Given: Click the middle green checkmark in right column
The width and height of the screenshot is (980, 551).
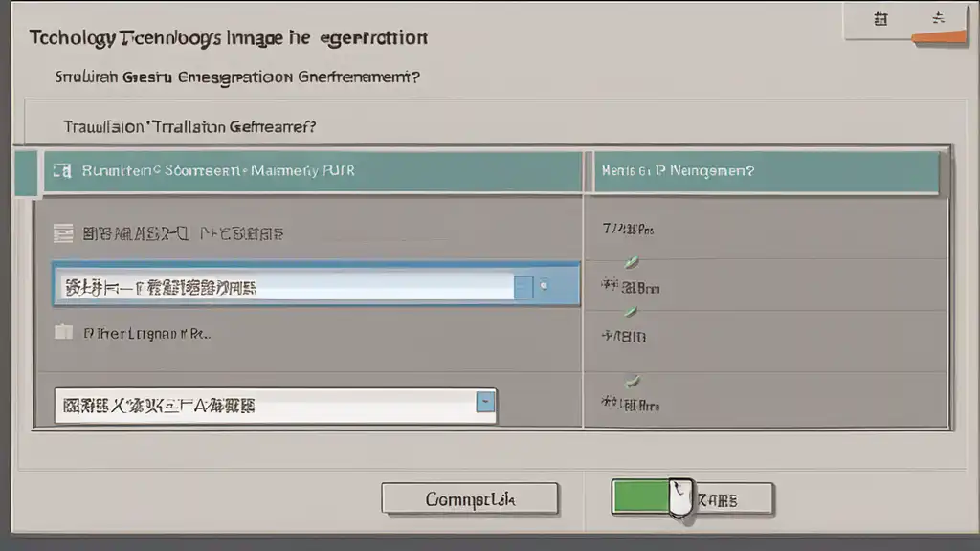Looking at the screenshot, I should coord(630,312).
